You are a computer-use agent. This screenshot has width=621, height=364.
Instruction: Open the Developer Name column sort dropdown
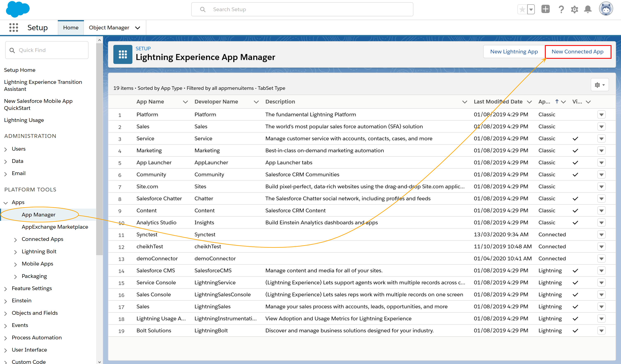(256, 102)
